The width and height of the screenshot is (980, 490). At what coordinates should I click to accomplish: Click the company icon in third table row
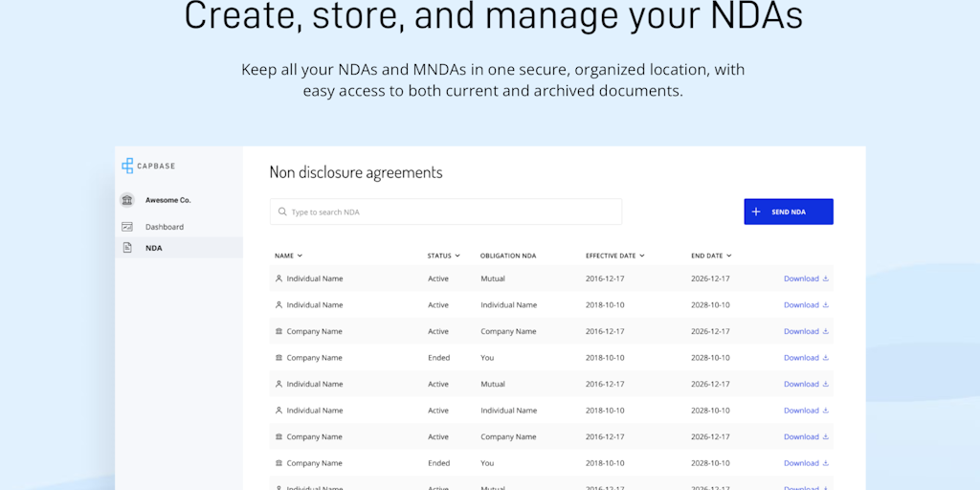(278, 331)
